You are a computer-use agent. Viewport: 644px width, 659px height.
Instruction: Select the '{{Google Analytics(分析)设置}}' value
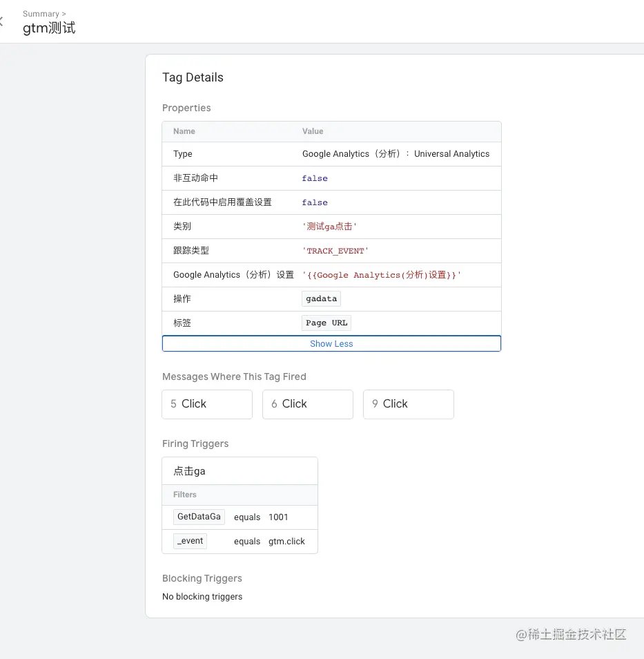(x=382, y=275)
